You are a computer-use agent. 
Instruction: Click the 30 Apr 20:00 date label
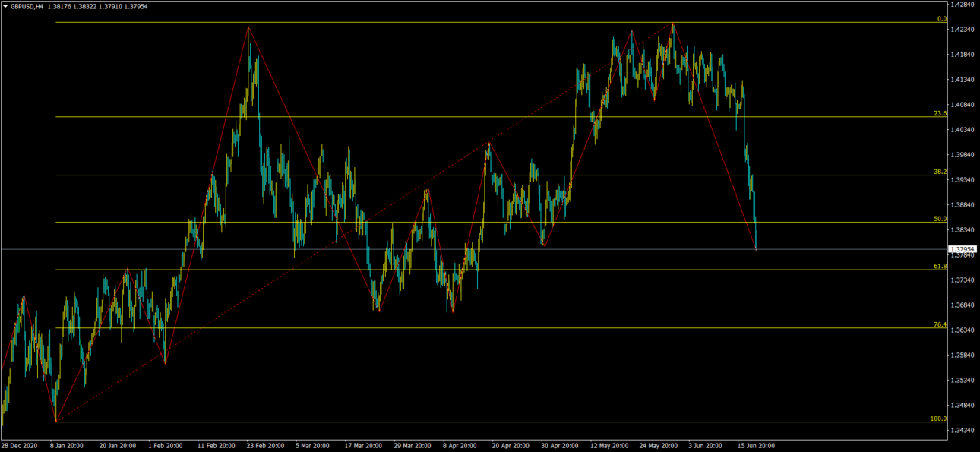(559, 446)
